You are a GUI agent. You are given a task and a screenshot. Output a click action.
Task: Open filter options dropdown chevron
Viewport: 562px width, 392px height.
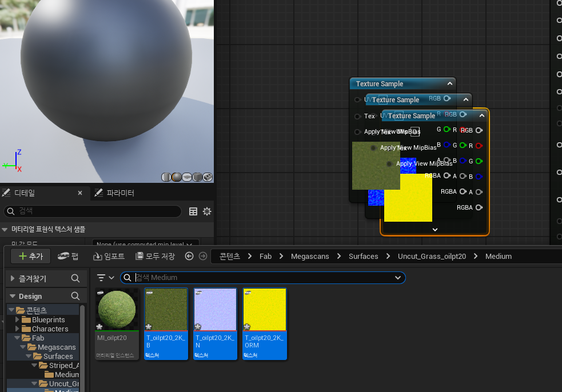click(x=111, y=278)
